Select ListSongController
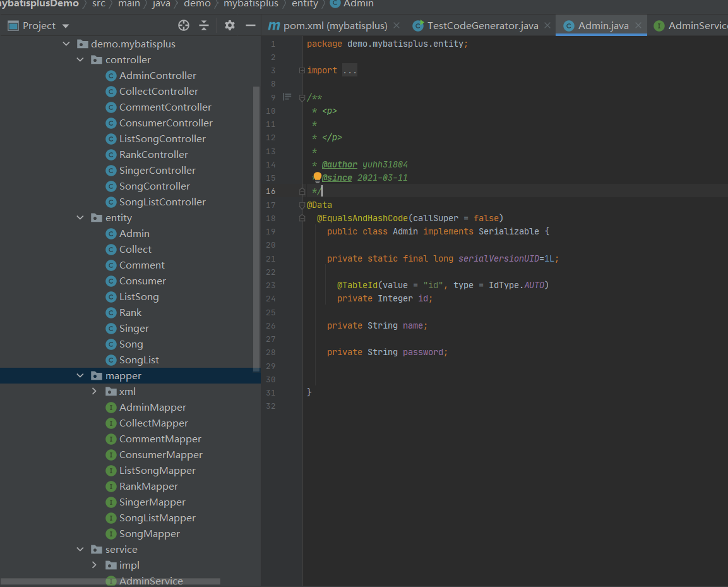The width and height of the screenshot is (728, 587). click(162, 138)
